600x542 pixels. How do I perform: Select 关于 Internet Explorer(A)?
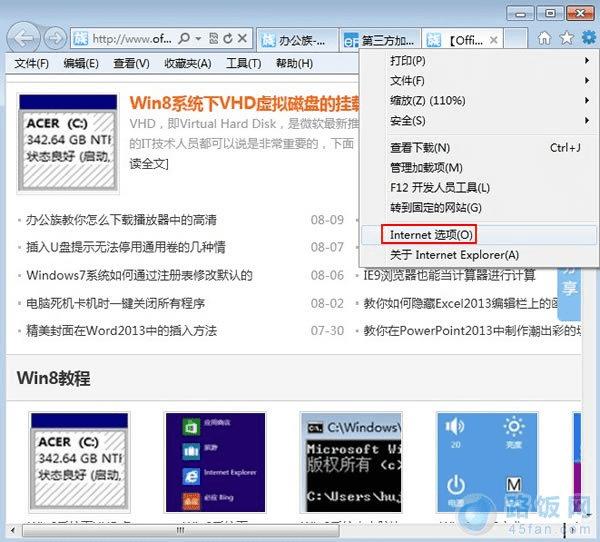[479, 255]
